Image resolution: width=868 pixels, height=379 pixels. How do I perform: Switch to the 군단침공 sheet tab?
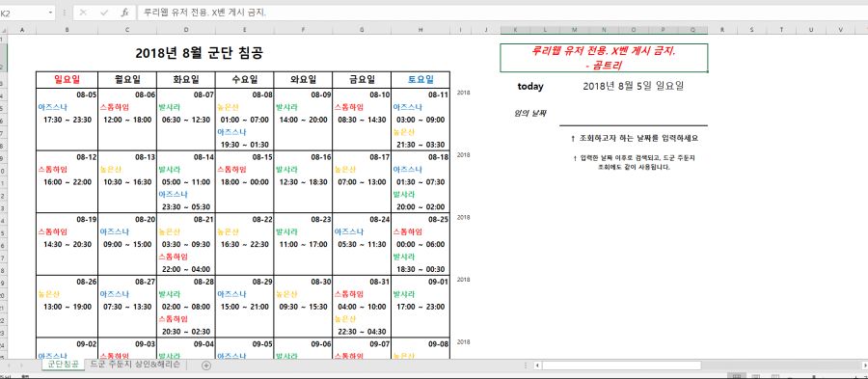[63, 365]
